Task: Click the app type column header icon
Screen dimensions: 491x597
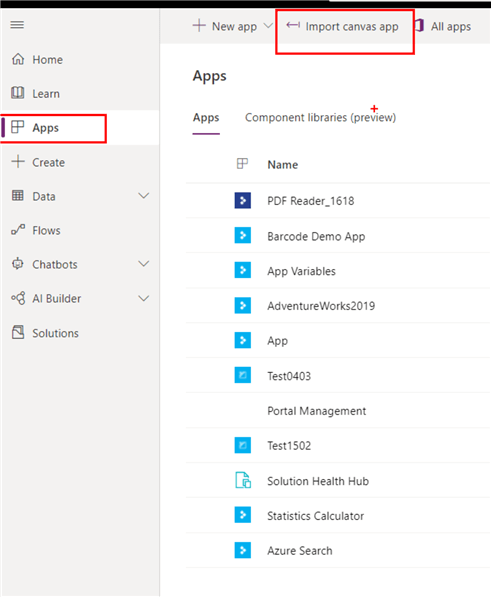Action: click(x=242, y=164)
